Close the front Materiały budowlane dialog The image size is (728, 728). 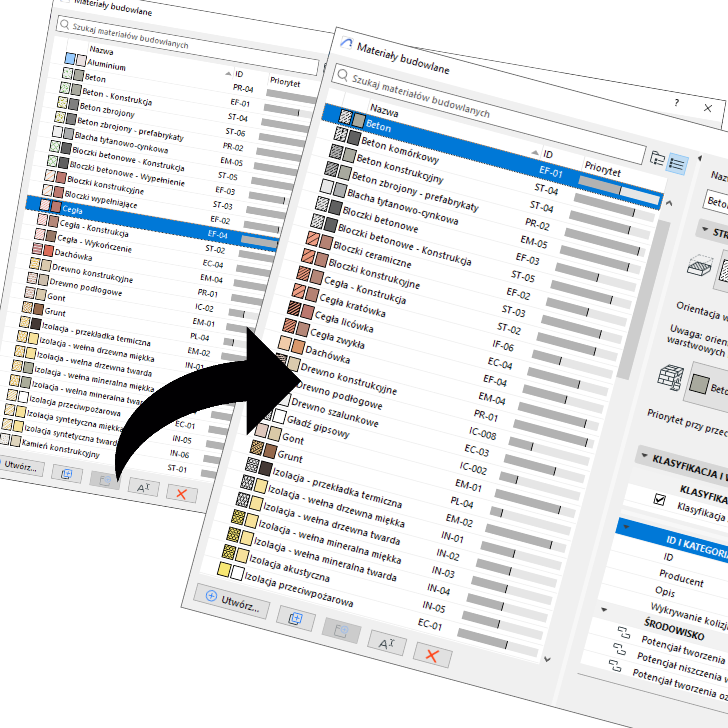pyautogui.click(x=708, y=108)
